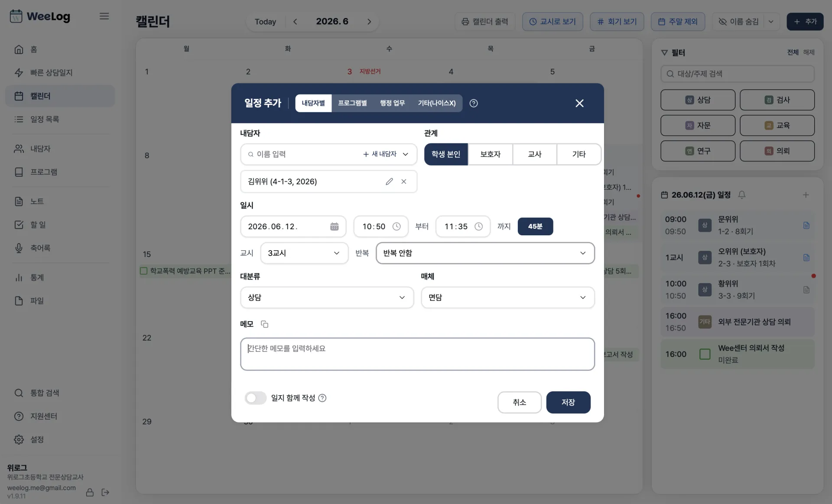Image resolution: width=832 pixels, height=504 pixels.
Task: Collapse the 필터 panel header
Action: (x=673, y=52)
